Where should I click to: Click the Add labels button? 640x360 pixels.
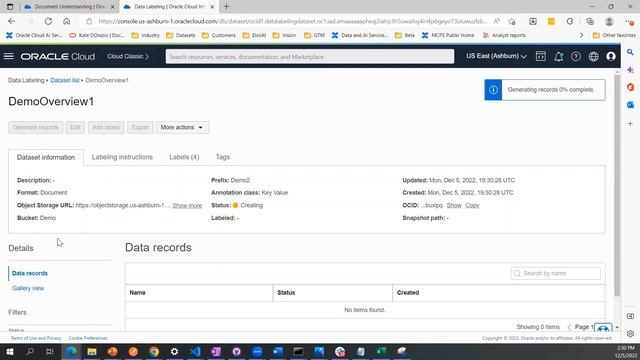[x=106, y=127]
